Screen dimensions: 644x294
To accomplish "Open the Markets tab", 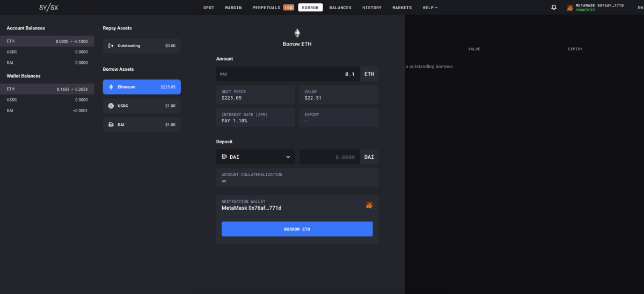I will 402,8.
